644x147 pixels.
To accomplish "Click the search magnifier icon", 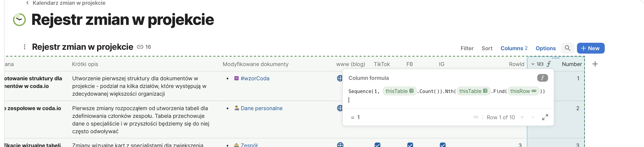I will pyautogui.click(x=567, y=48).
